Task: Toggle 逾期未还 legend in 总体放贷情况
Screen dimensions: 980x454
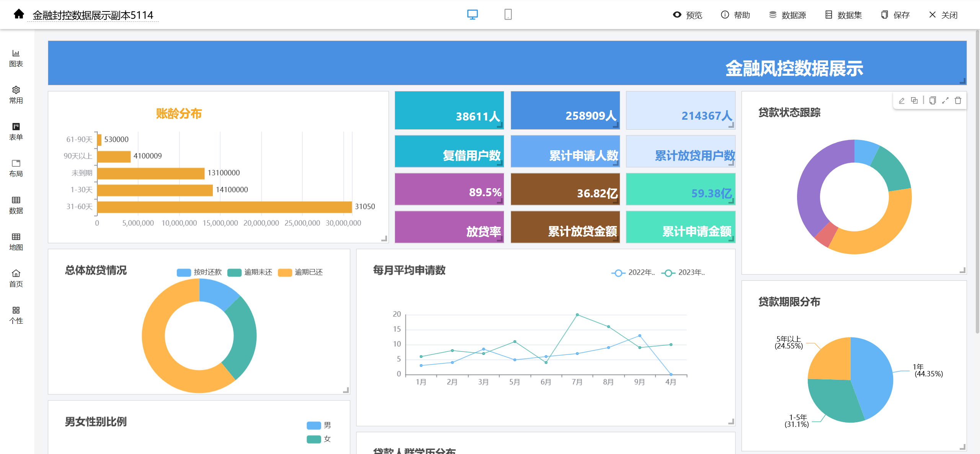Action: click(x=250, y=272)
